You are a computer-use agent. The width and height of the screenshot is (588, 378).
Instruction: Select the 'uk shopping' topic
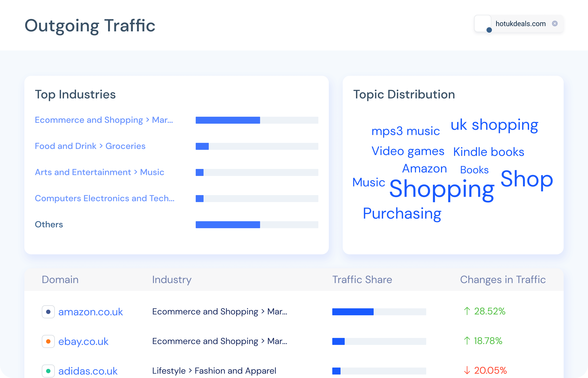coord(494,125)
